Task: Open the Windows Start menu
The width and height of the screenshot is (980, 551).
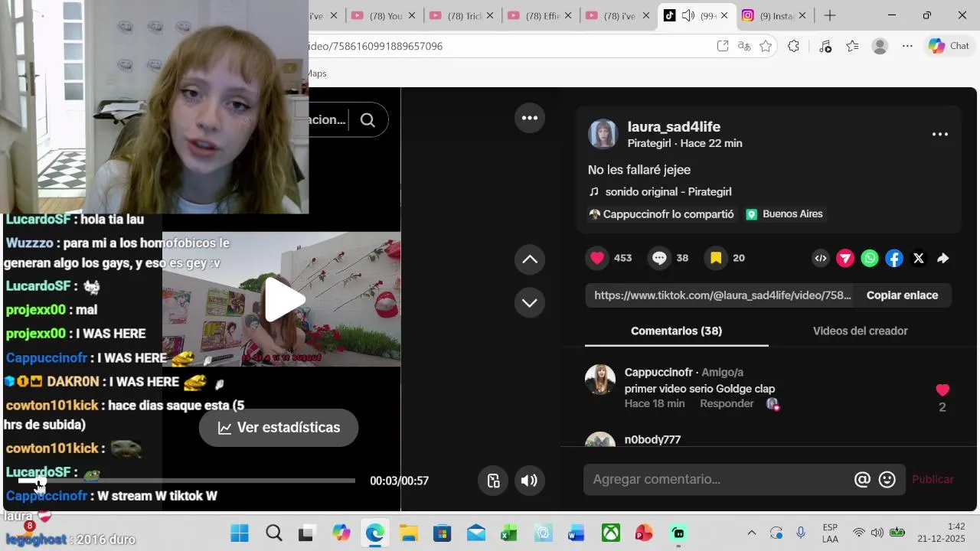Action: (x=240, y=533)
